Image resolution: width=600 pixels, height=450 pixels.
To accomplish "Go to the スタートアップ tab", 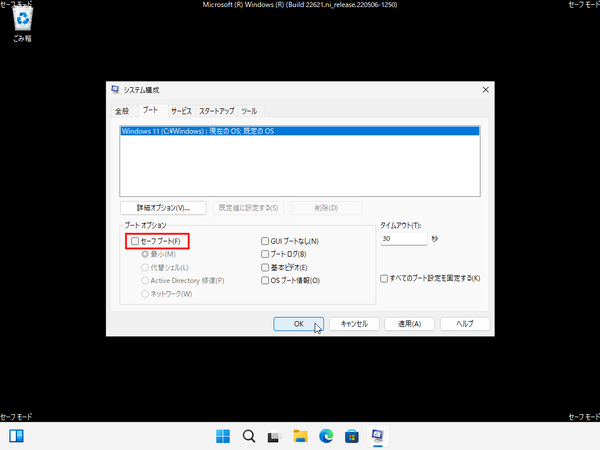I will (x=217, y=111).
